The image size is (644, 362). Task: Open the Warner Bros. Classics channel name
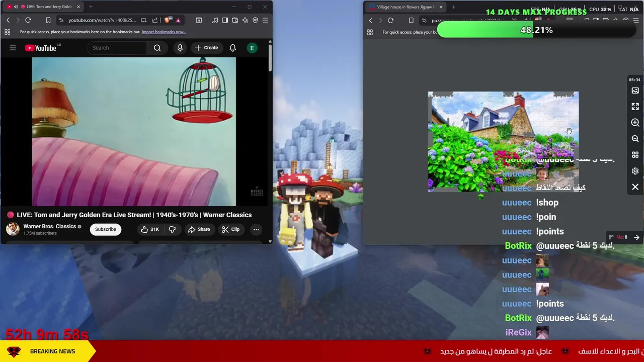[49, 226]
